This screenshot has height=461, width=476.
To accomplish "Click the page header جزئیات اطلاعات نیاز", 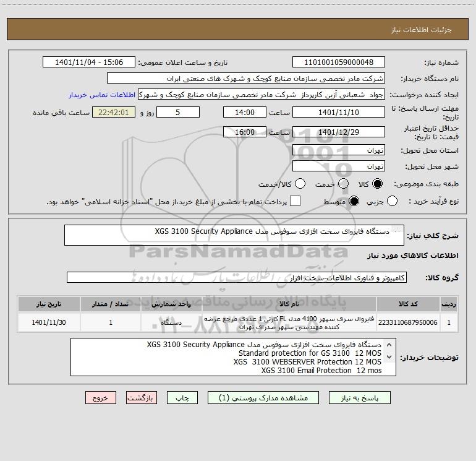I will 422,30.
